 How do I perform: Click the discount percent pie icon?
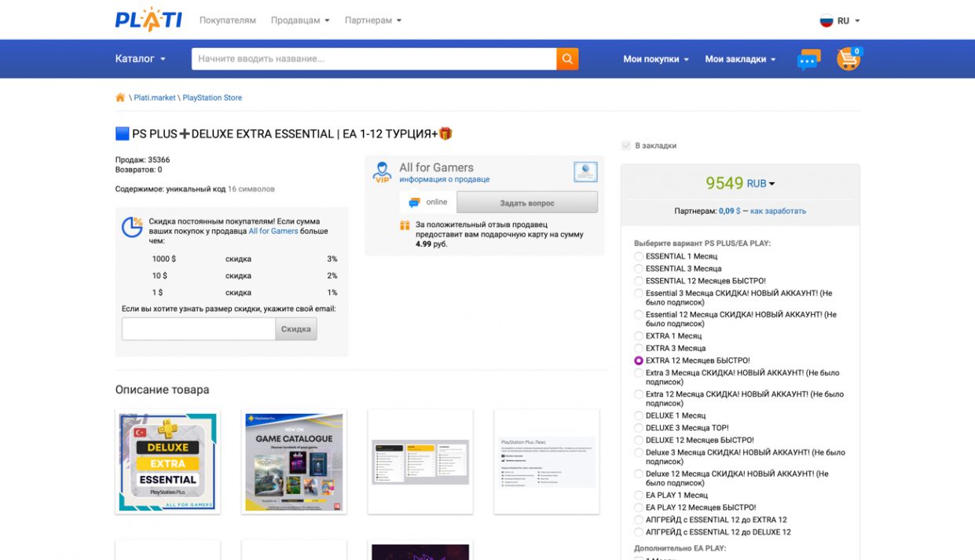[x=132, y=226]
